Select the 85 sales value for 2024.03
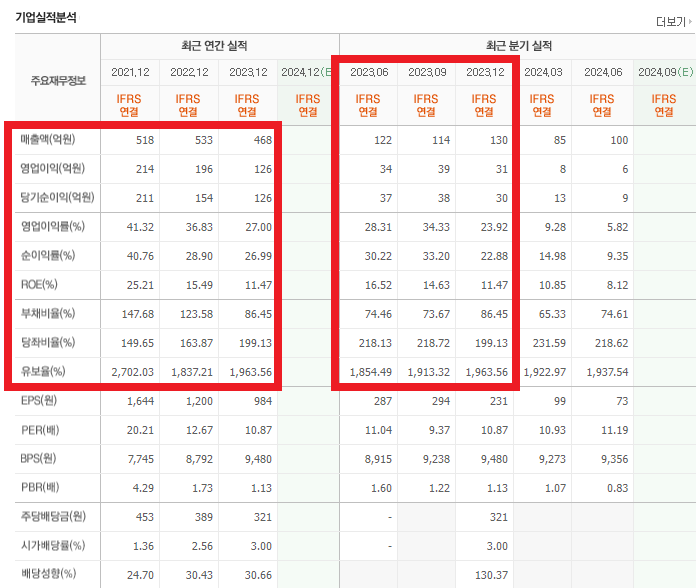 tap(560, 140)
